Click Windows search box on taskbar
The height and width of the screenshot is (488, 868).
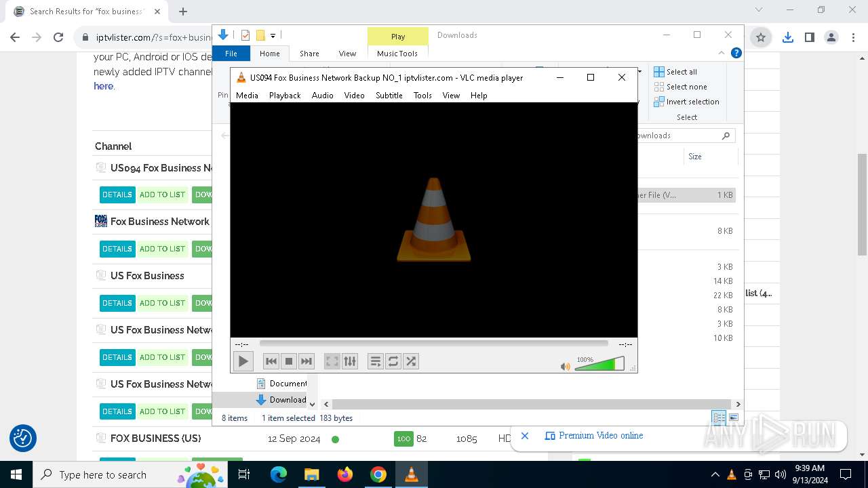tap(129, 474)
